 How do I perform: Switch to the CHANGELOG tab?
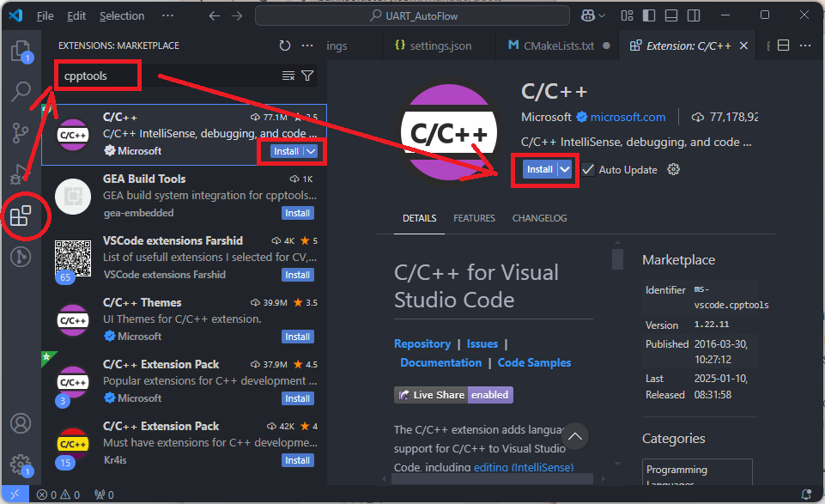click(540, 218)
